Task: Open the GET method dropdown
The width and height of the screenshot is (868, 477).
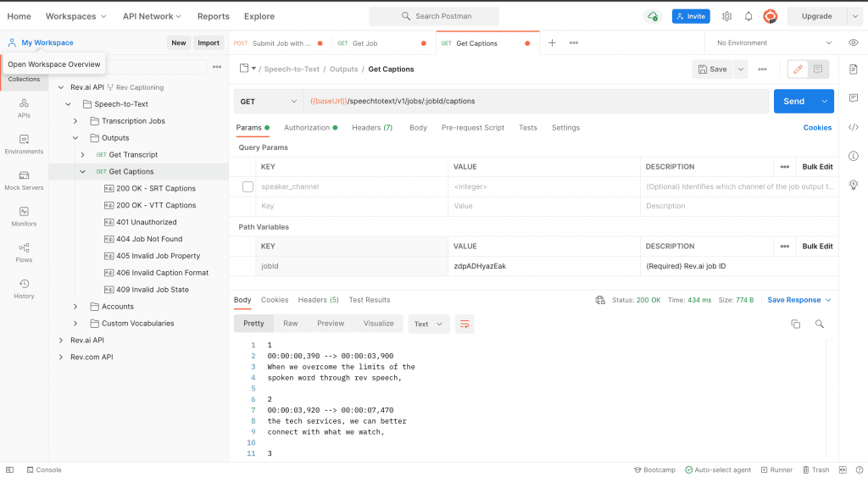Action: [269, 102]
